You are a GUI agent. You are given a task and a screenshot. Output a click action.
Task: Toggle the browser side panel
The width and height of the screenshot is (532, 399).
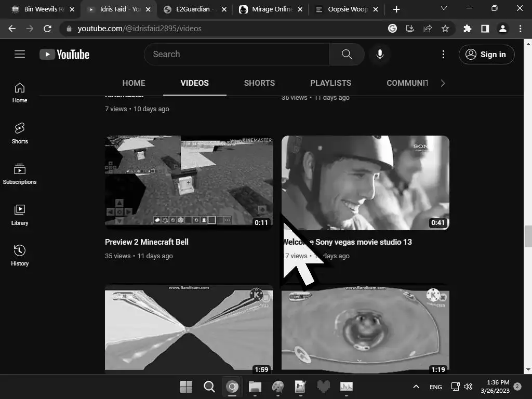[485, 29]
